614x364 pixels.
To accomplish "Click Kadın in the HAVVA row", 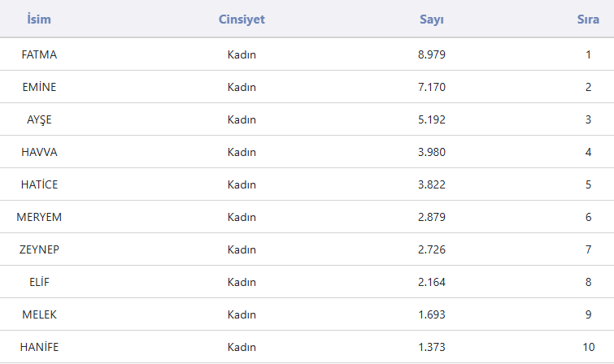I will point(242,152).
